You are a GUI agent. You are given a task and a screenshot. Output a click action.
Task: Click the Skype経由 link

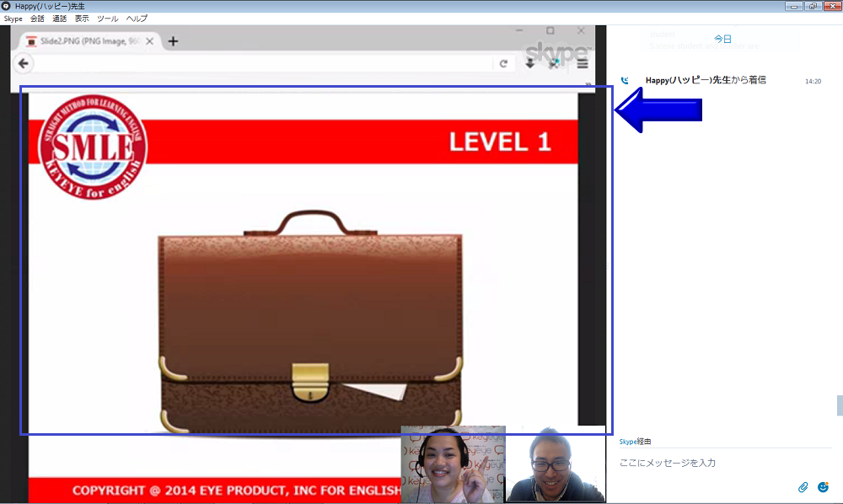635,442
